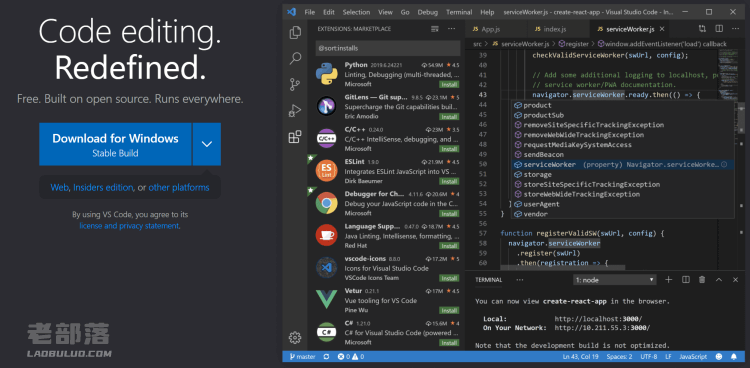Screen dimensions: 750x368
Task: Select the Vetur extension icon
Action: pyautogui.click(x=327, y=299)
